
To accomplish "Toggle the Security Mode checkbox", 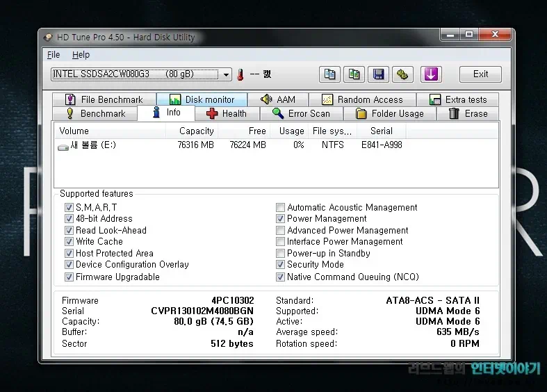I will pyautogui.click(x=280, y=265).
